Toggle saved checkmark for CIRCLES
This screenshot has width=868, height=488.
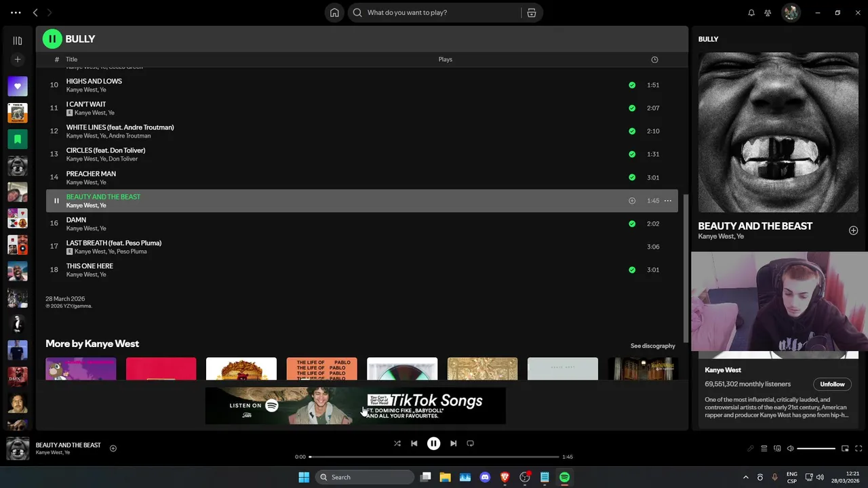632,154
